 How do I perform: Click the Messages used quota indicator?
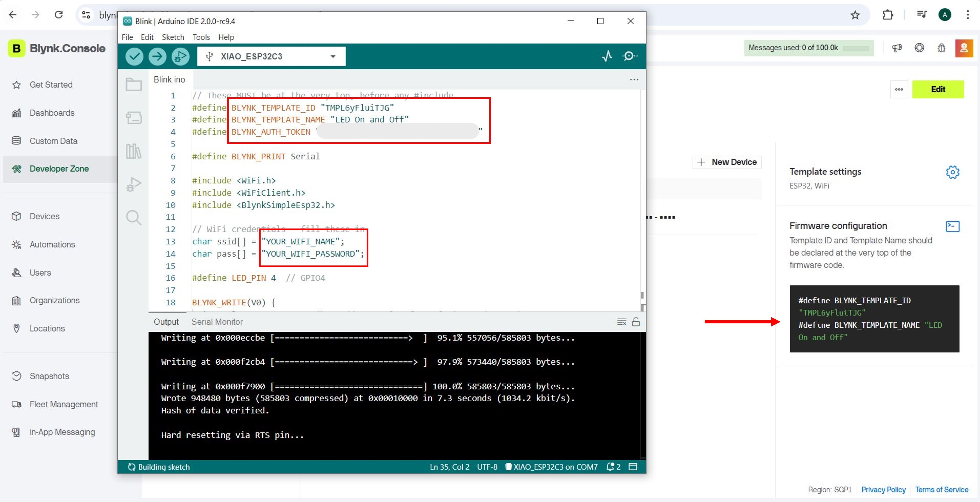809,48
